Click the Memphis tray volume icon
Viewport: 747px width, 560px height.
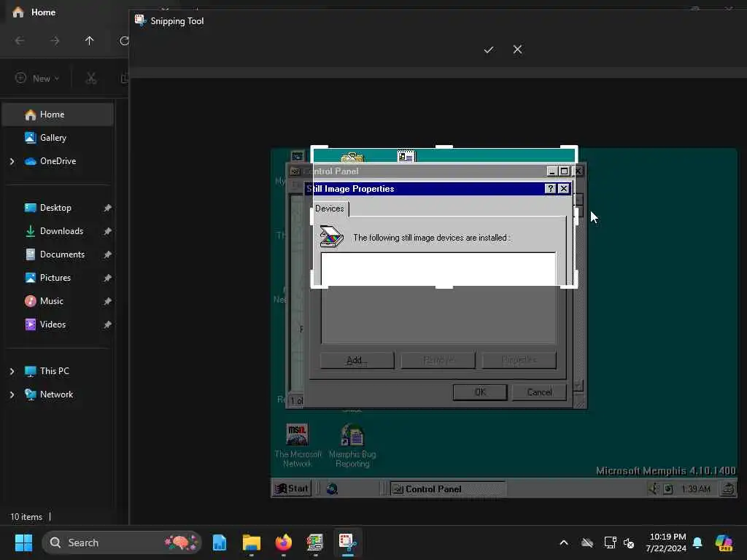coord(654,489)
